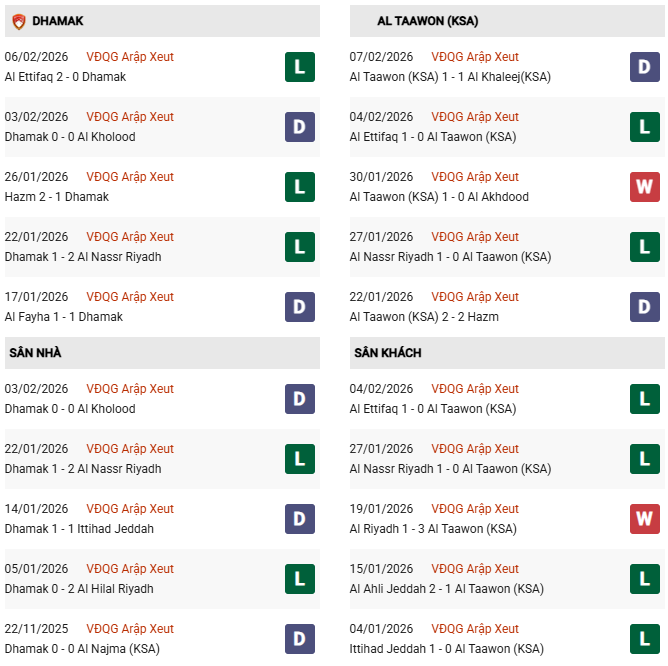668x666 pixels.
Task: Click the red W badge for Al Taawon 1 - 0 Al Akhdood
Action: pyautogui.click(x=644, y=187)
